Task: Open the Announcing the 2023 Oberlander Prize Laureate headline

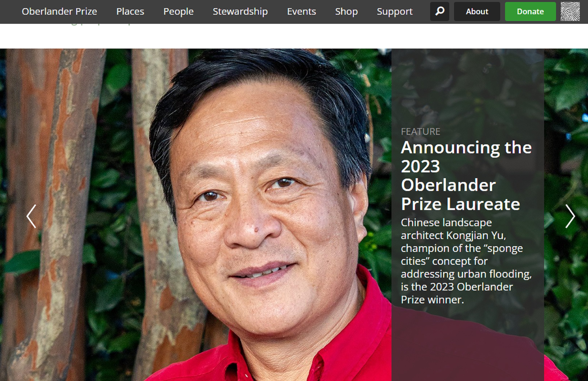Action: [x=466, y=176]
